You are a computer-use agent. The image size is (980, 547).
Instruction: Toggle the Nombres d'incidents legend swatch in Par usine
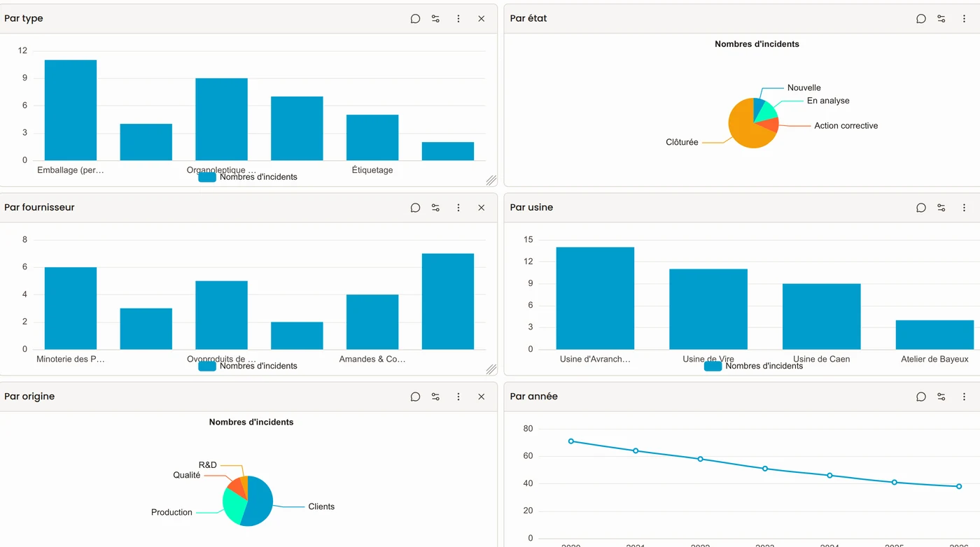point(713,366)
